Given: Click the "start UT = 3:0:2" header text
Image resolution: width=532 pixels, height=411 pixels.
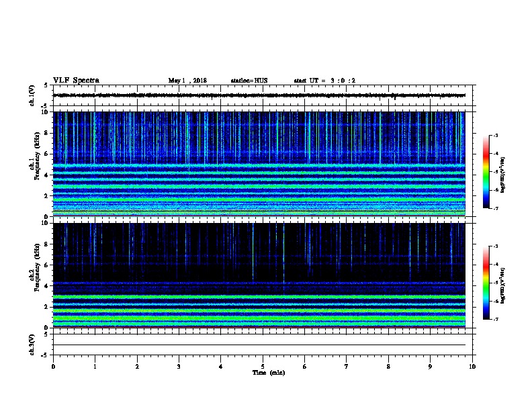Looking at the screenshot, I should click(x=324, y=81).
